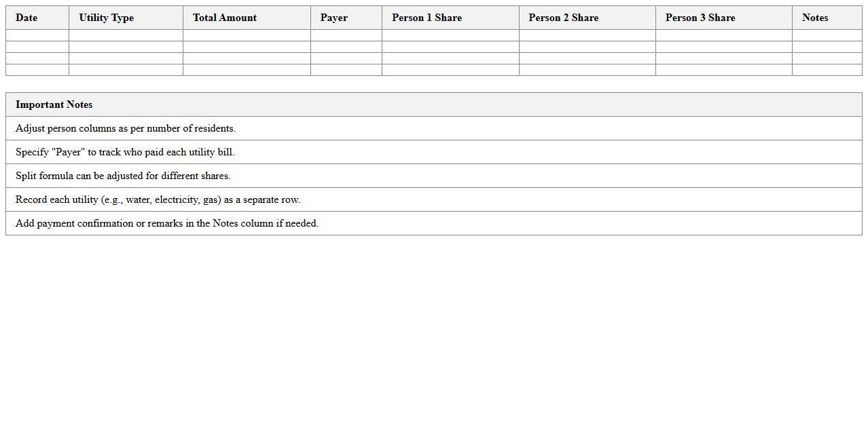This screenshot has width=868, height=441.
Task: Select the Person 2 Share header
Action: [x=564, y=18]
